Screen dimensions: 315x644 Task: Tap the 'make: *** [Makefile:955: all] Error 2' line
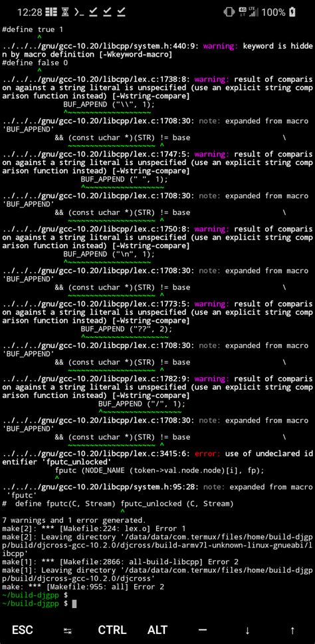83,587
